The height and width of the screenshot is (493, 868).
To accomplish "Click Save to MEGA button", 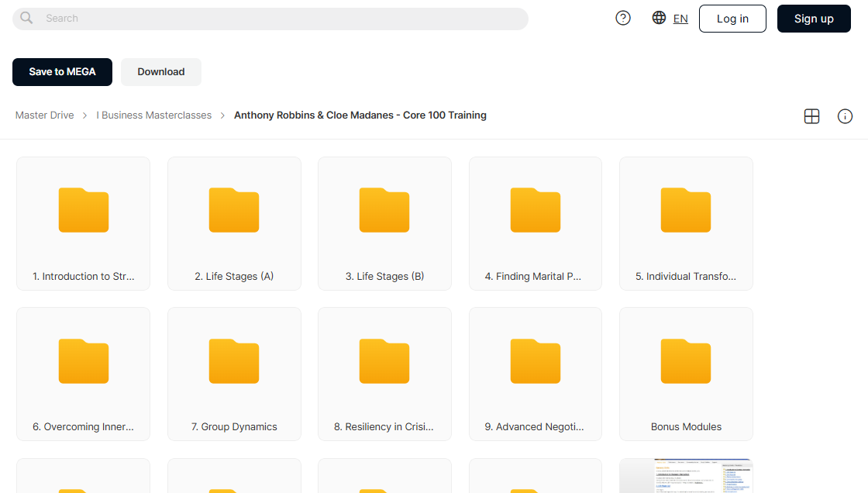I will (62, 72).
